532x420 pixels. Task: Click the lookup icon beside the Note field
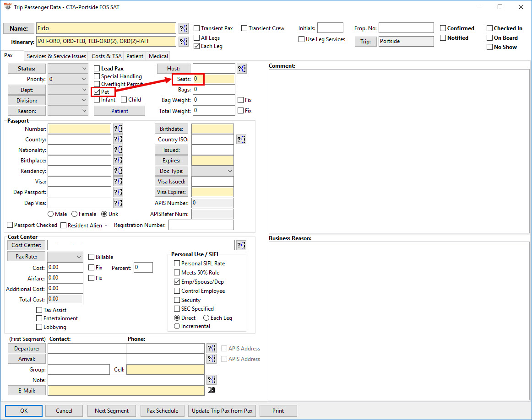(211, 380)
